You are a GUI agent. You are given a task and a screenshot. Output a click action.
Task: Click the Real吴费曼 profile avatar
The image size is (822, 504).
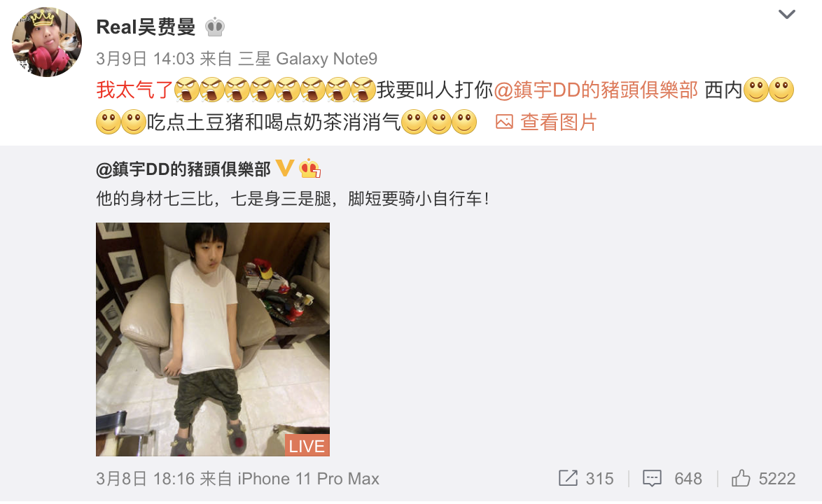(x=47, y=42)
